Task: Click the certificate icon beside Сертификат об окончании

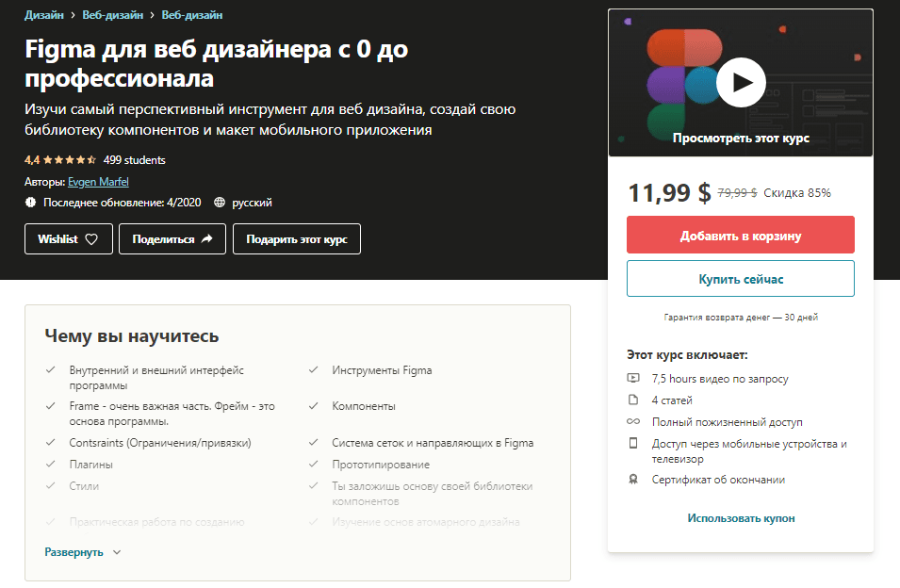Action: point(633,480)
